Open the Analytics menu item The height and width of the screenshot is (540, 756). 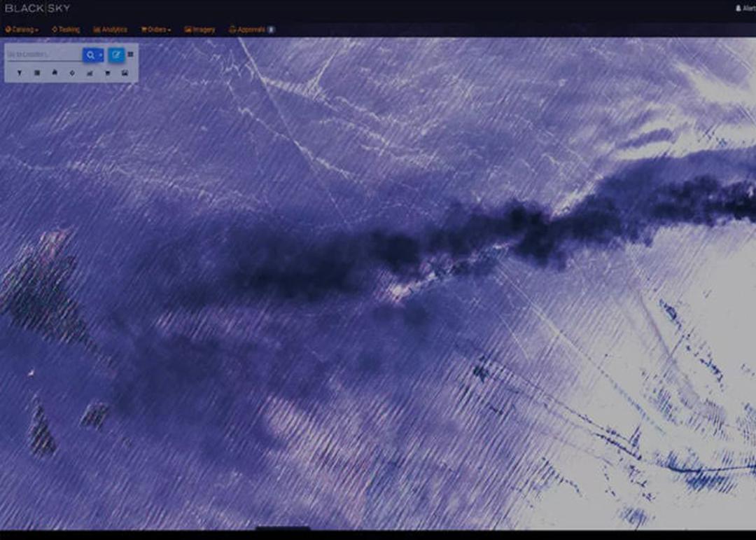pos(111,30)
